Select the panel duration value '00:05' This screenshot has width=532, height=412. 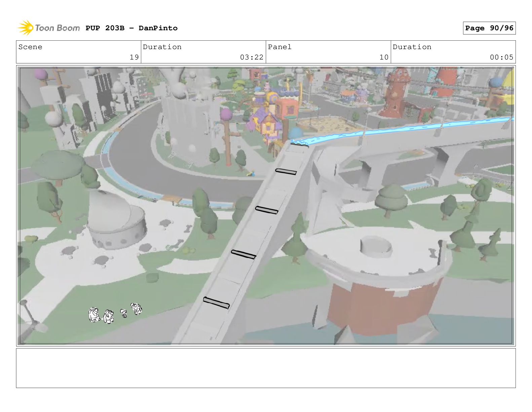point(501,57)
